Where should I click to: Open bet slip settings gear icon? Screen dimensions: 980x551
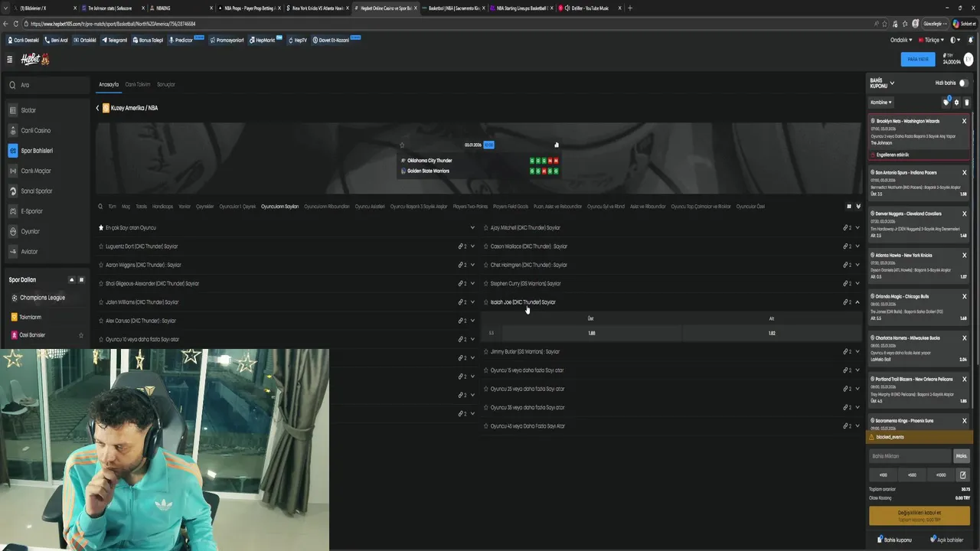(956, 102)
